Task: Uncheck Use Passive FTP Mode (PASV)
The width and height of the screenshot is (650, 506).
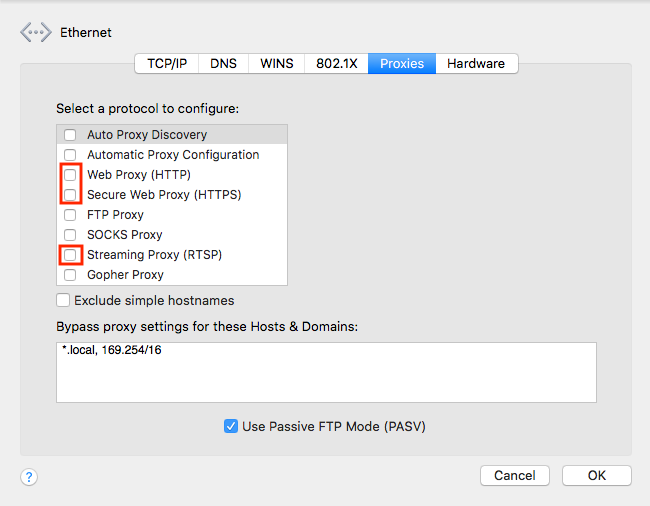Action: [x=231, y=426]
